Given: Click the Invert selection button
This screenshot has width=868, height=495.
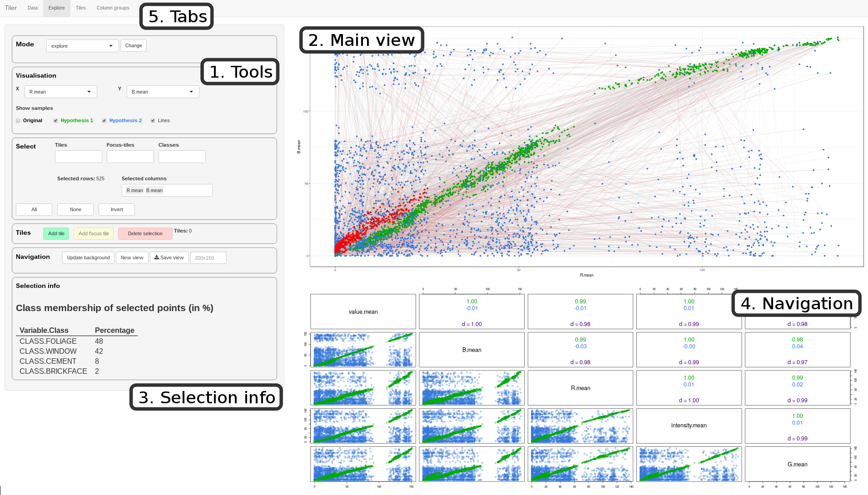Looking at the screenshot, I should (117, 209).
